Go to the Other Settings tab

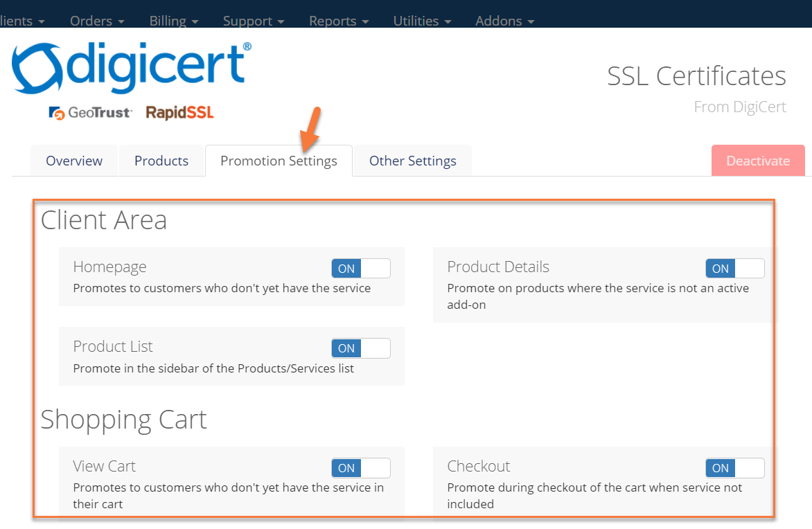tap(412, 161)
